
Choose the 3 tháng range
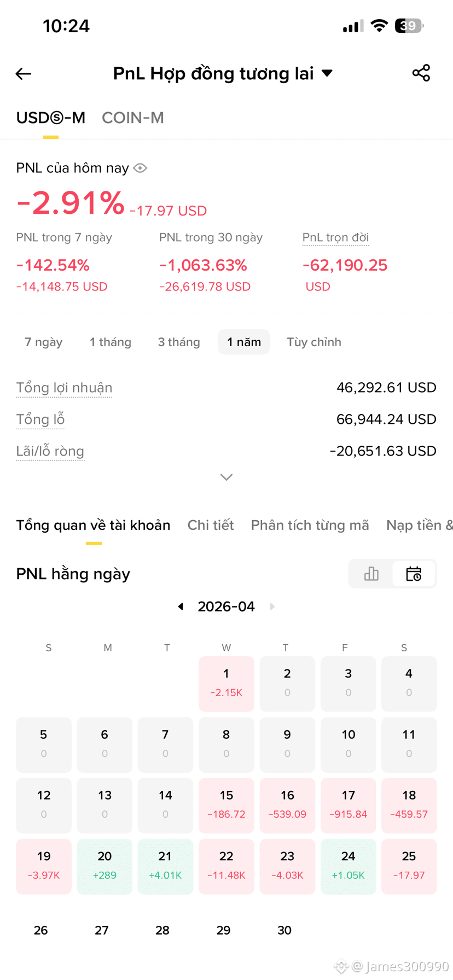[179, 342]
